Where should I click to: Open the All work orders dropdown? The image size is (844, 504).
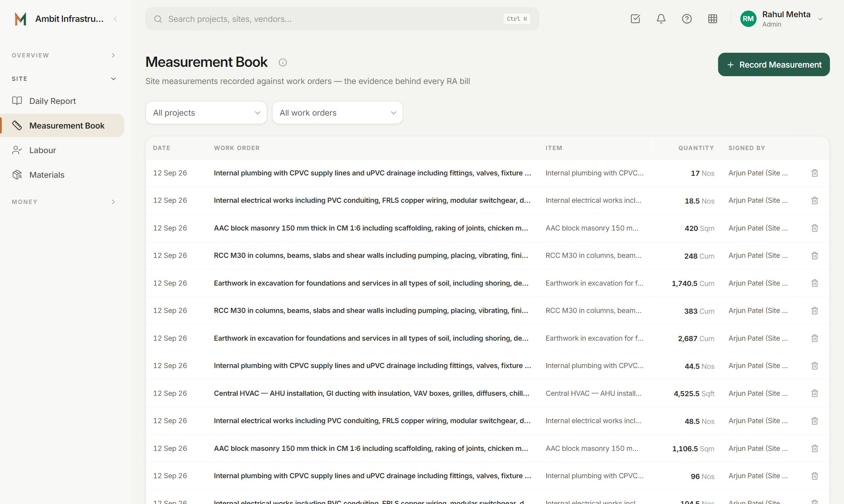pyautogui.click(x=338, y=113)
